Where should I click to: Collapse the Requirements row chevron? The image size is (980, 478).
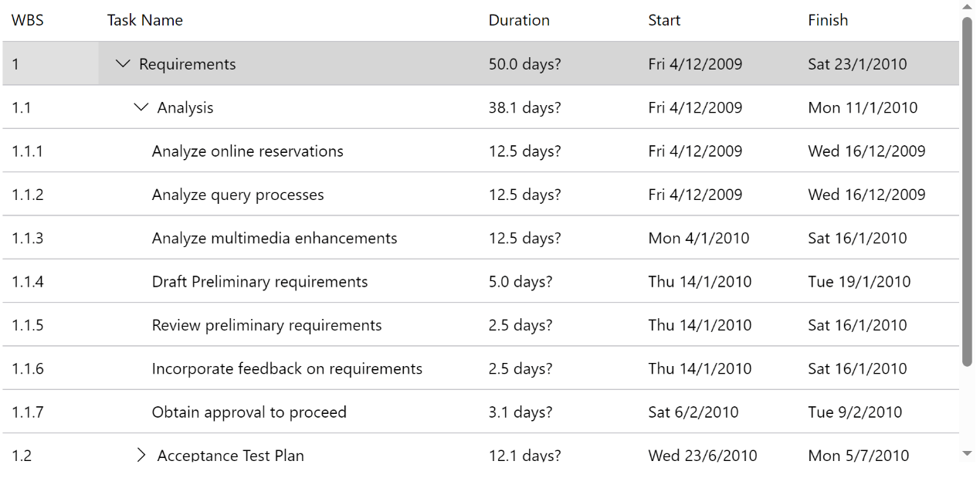tap(123, 64)
